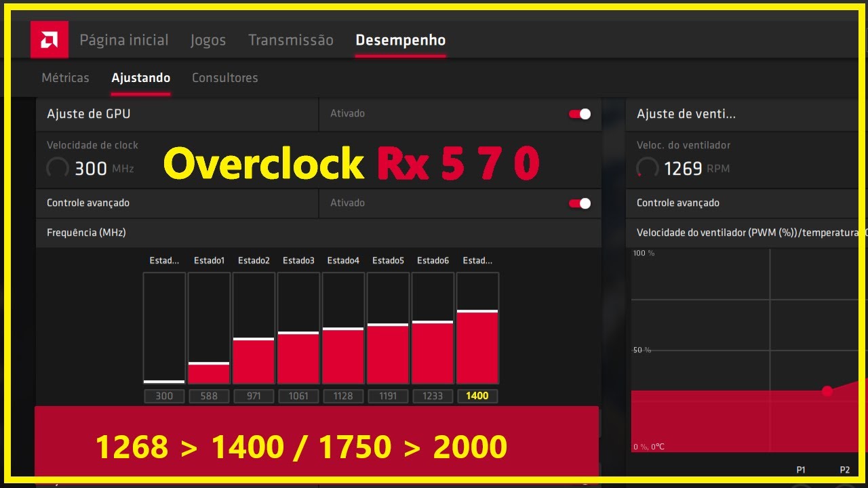This screenshot has height=488, width=868.
Task: Click the 971 frequency input field
Action: pos(254,396)
